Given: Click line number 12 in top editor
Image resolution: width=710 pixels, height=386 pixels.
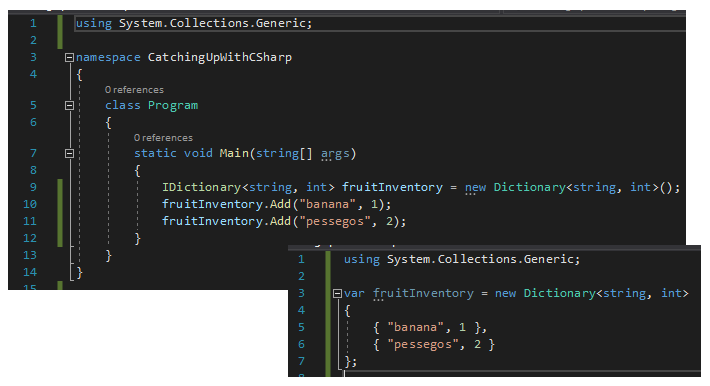Looking at the screenshot, I should (30, 238).
